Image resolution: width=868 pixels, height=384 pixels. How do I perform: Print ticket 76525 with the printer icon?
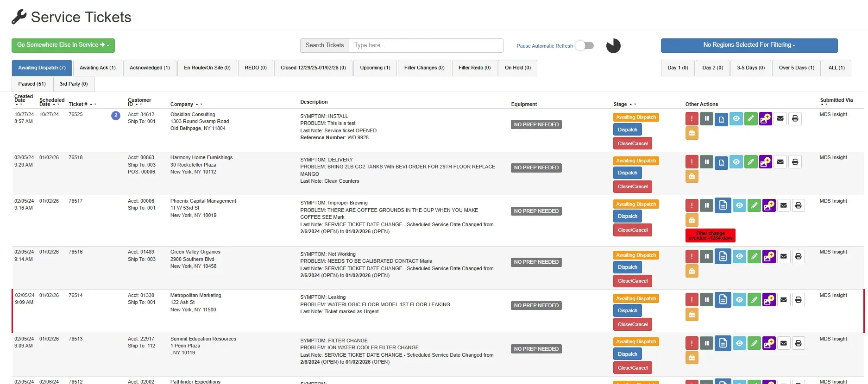795,118
